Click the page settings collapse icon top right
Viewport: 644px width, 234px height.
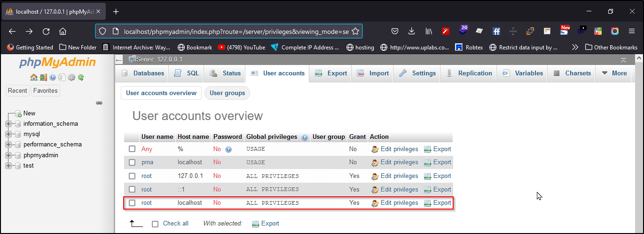tap(623, 60)
